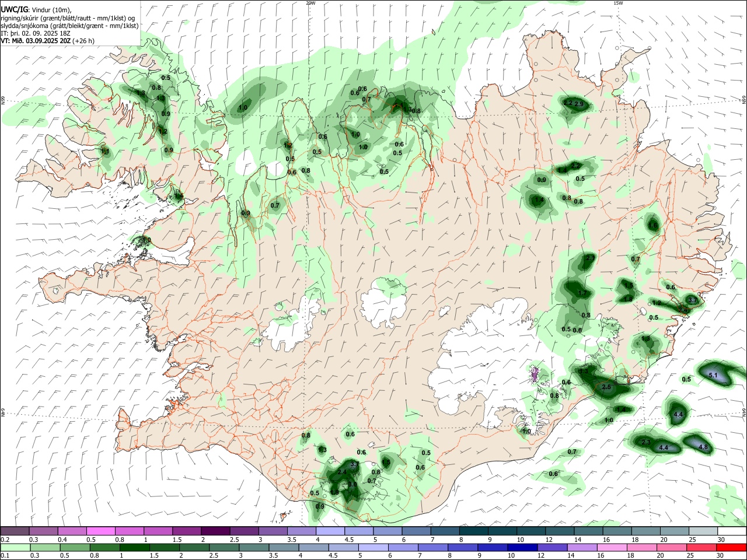Image resolution: width=747 pixels, height=560 pixels.
Task: Pick the deep blue rain swatch between 10 and 12
Action: point(522,548)
